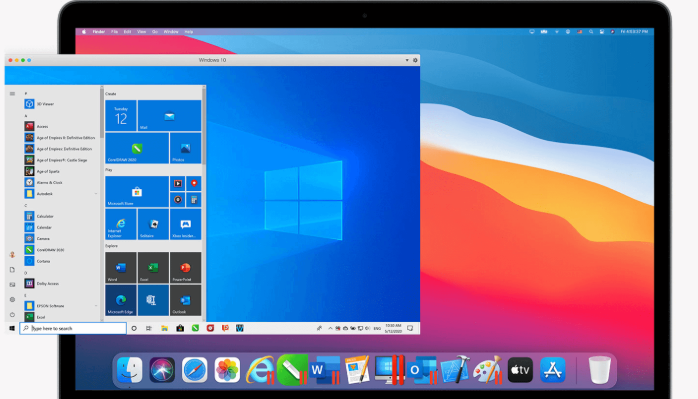This screenshot has height=399, width=698.
Task: Open CorelDRAW 2020 tile
Action: pyautogui.click(x=137, y=148)
